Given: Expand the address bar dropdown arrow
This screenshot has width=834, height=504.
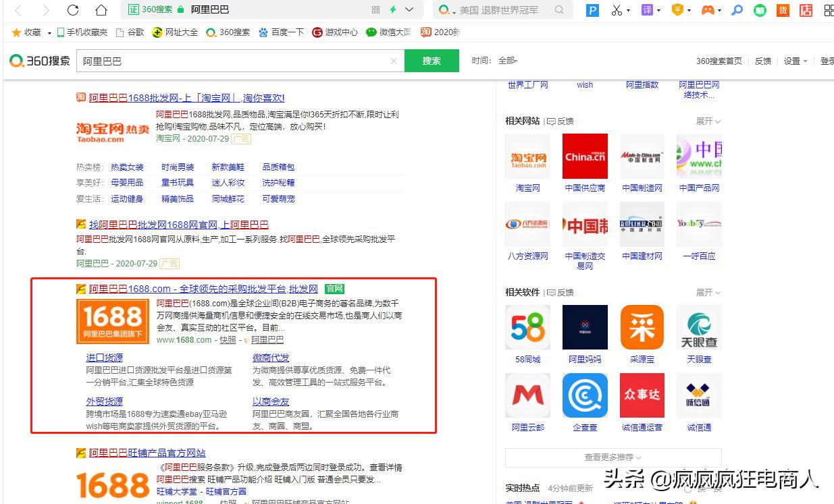Looking at the screenshot, I should [x=409, y=10].
